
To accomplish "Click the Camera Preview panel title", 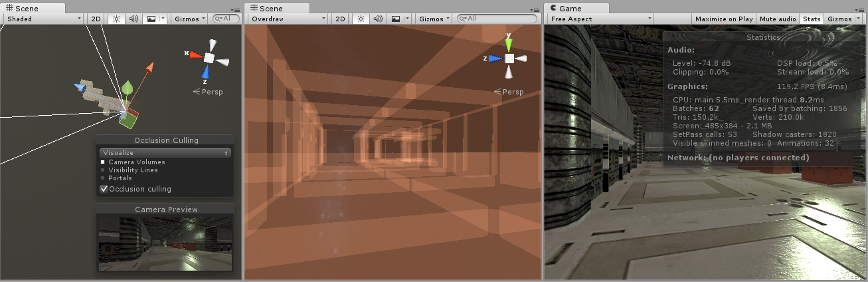I will (166, 210).
